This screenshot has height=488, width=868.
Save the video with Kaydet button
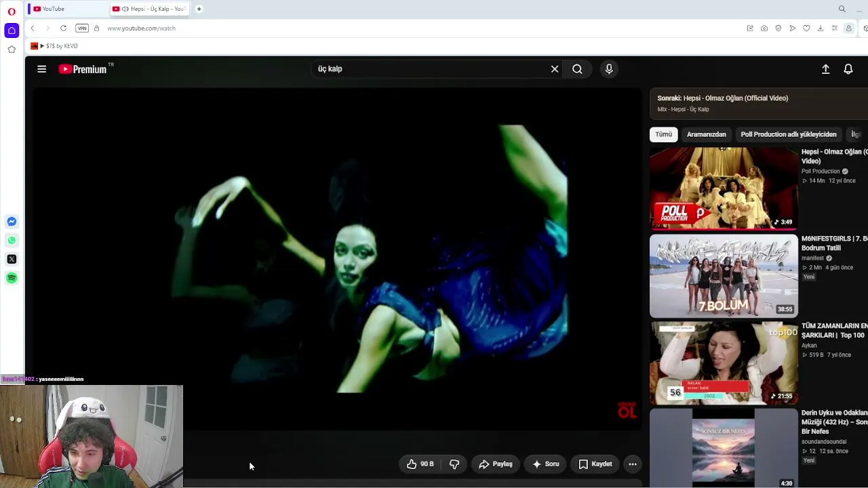(x=595, y=464)
